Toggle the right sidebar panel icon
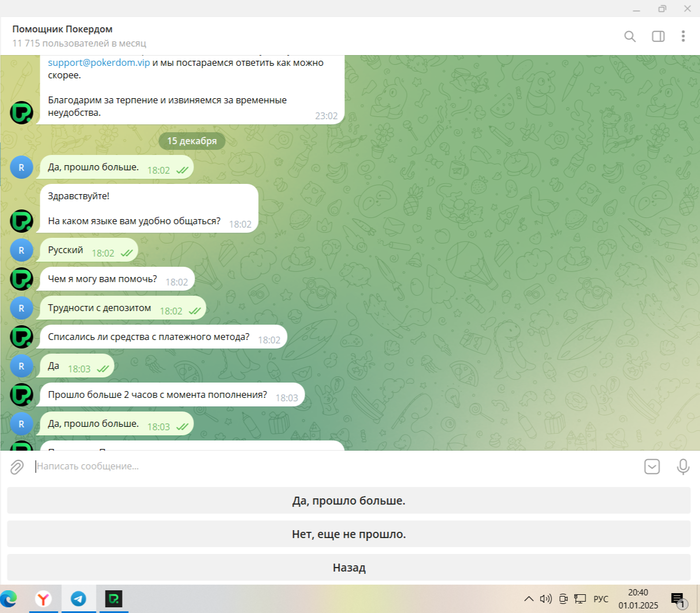 (658, 37)
